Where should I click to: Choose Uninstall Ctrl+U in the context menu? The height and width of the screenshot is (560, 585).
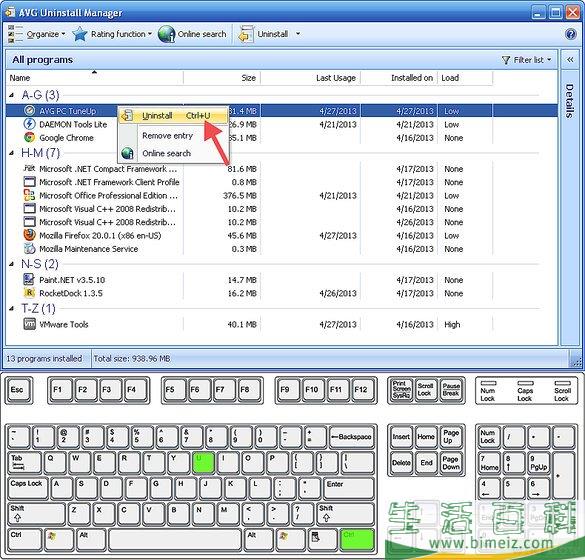pyautogui.click(x=173, y=116)
